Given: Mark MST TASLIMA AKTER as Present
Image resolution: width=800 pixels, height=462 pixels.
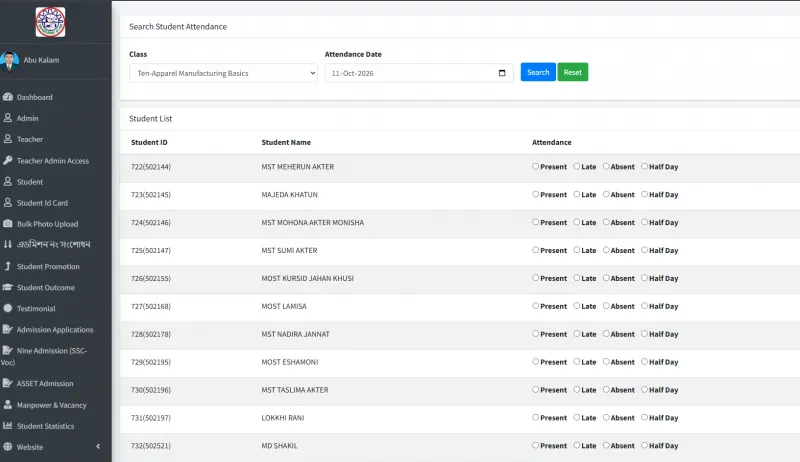Looking at the screenshot, I should (535, 389).
